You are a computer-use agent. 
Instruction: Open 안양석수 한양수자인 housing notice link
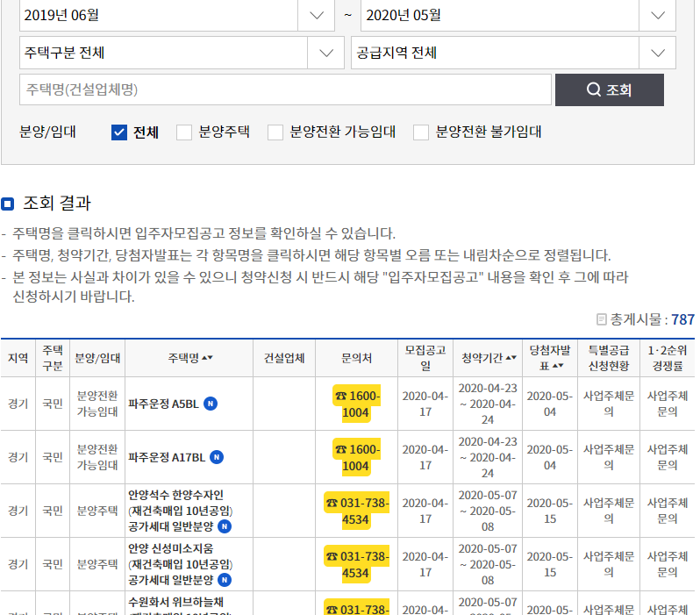pos(180,511)
